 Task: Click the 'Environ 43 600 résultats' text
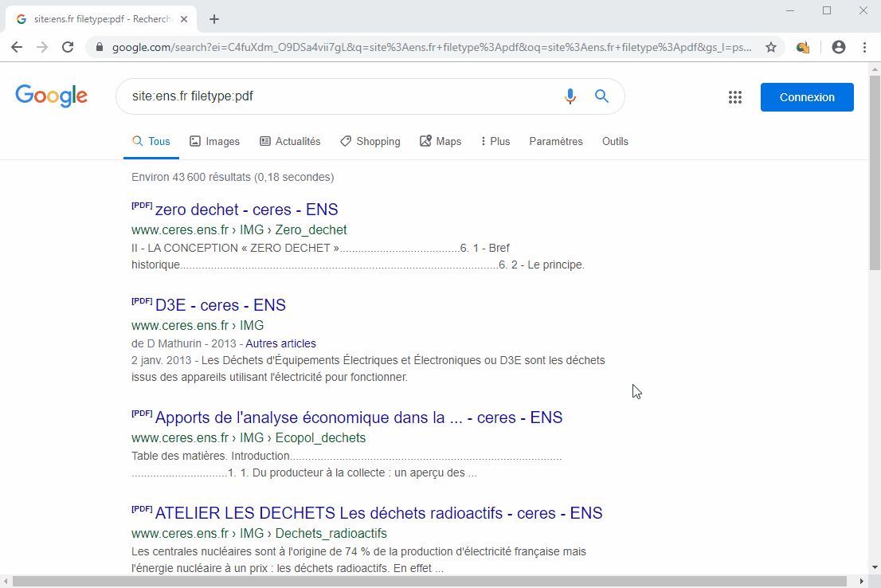click(x=233, y=177)
